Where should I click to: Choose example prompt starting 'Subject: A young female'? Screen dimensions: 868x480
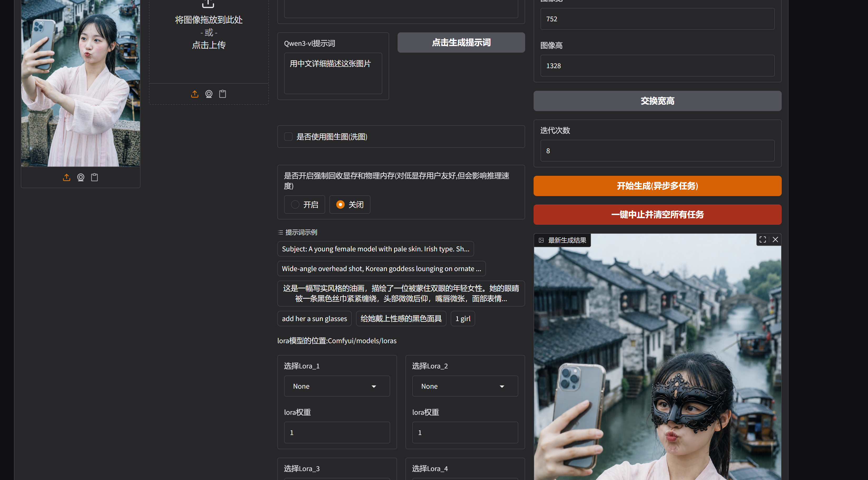pyautogui.click(x=376, y=249)
